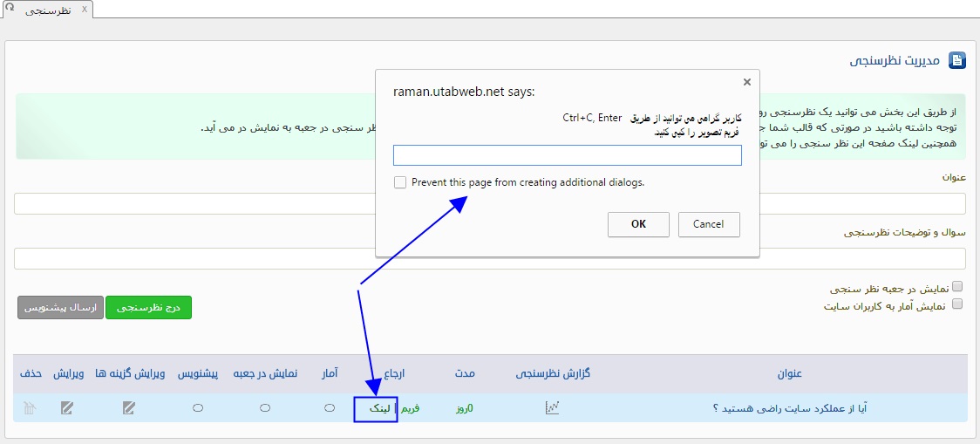Image resolution: width=980 pixels, height=444 pixels.
Task: Open the poll report chart icon
Action: [552, 407]
